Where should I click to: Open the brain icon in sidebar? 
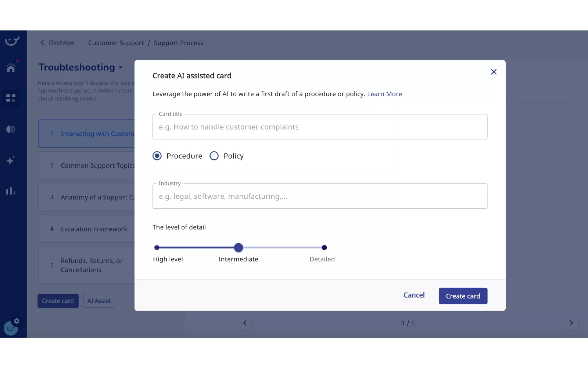click(11, 129)
